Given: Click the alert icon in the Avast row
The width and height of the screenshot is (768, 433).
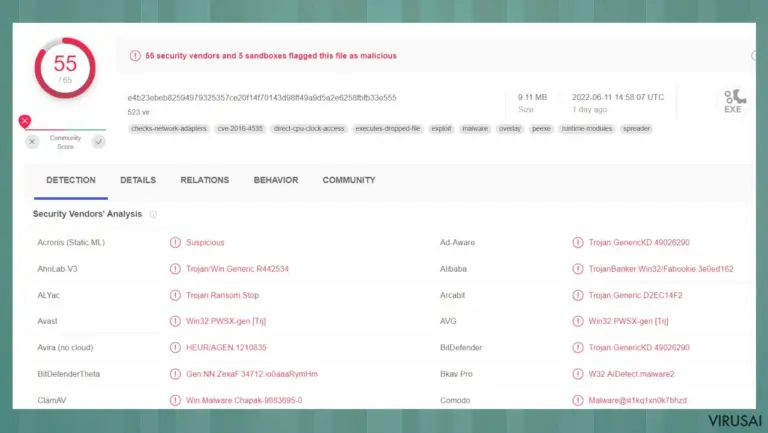Looking at the screenshot, I should pos(175,321).
